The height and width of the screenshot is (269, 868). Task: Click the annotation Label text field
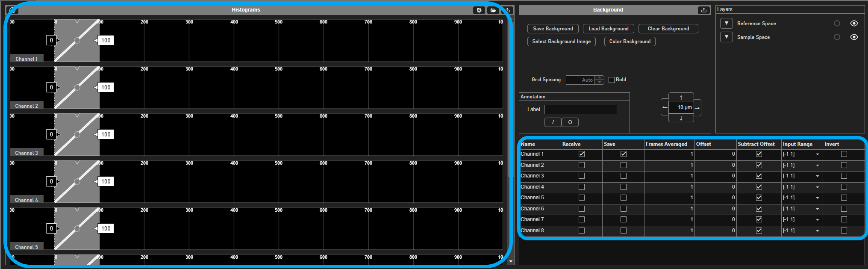pyautogui.click(x=580, y=109)
